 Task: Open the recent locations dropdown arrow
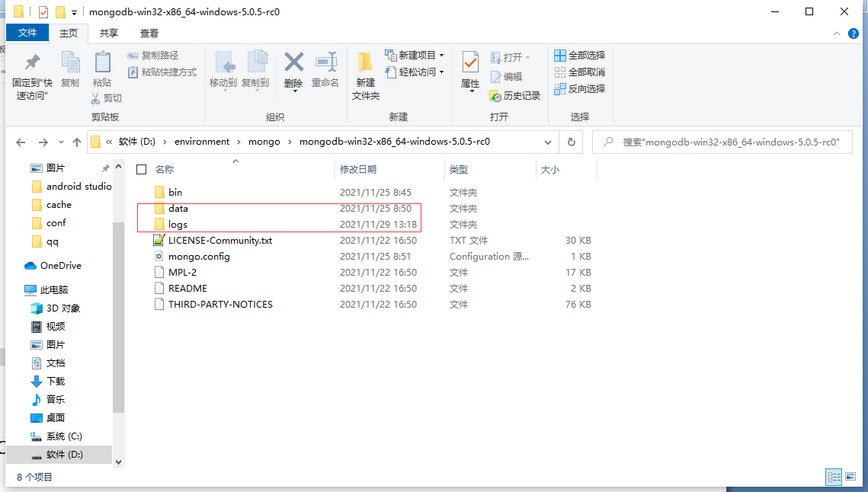[61, 142]
